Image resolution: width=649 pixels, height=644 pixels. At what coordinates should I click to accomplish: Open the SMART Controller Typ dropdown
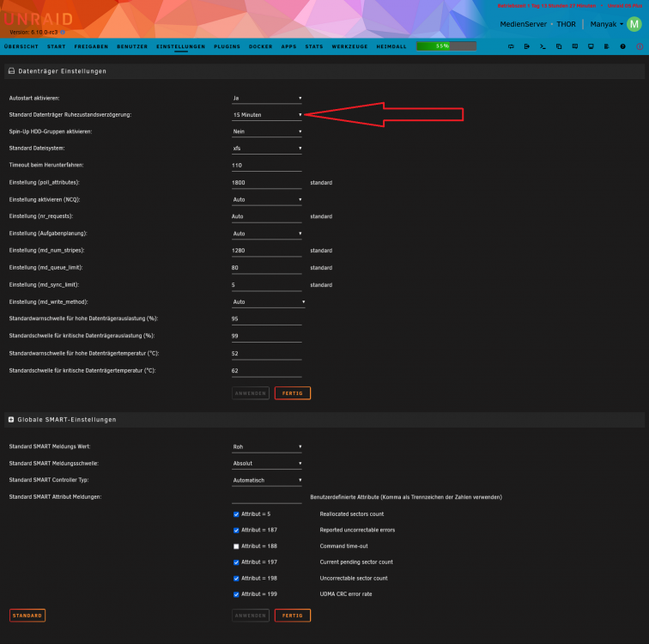(x=266, y=480)
